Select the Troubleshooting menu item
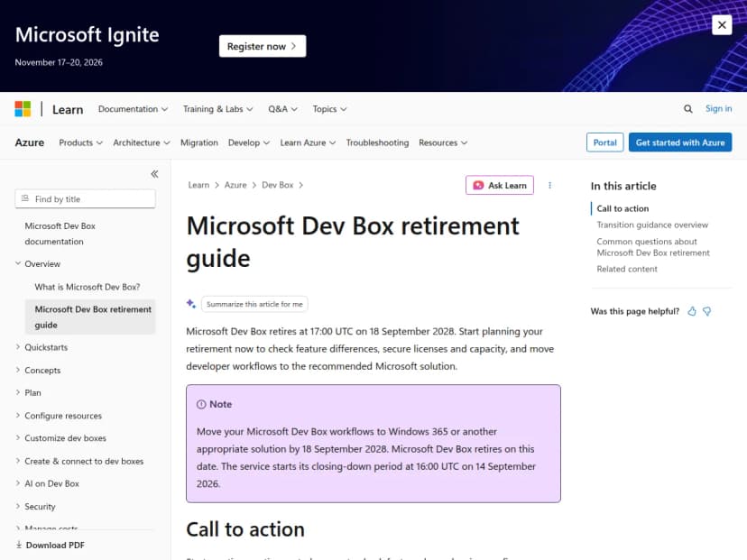747x560 pixels. pos(377,142)
